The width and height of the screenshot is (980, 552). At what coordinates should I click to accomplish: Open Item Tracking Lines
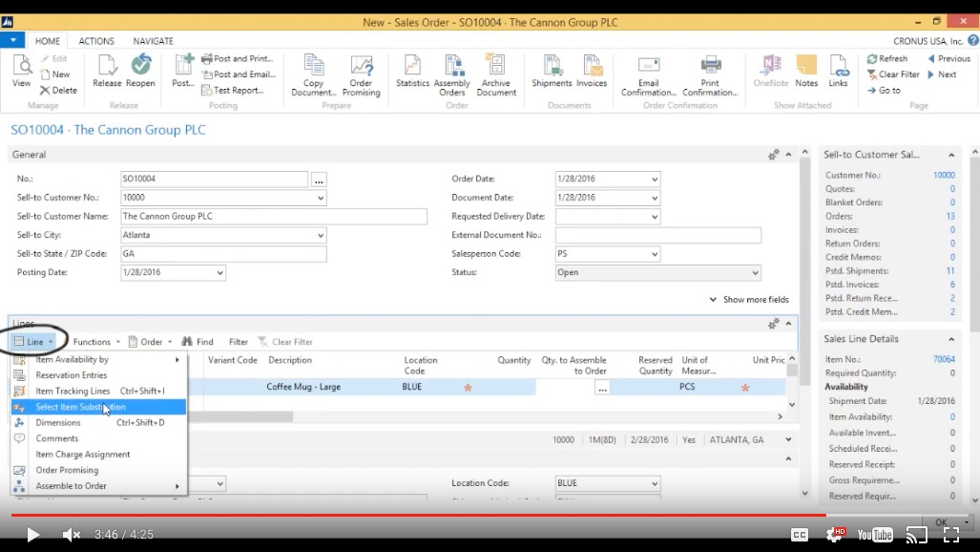[98, 391]
